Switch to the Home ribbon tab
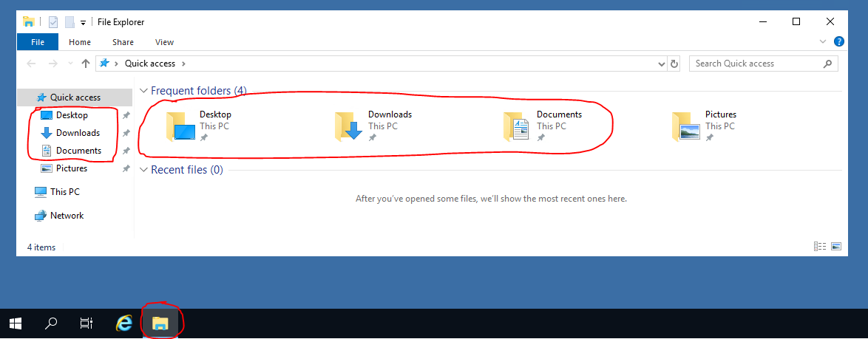Screen dimensions: 868x339 80,42
